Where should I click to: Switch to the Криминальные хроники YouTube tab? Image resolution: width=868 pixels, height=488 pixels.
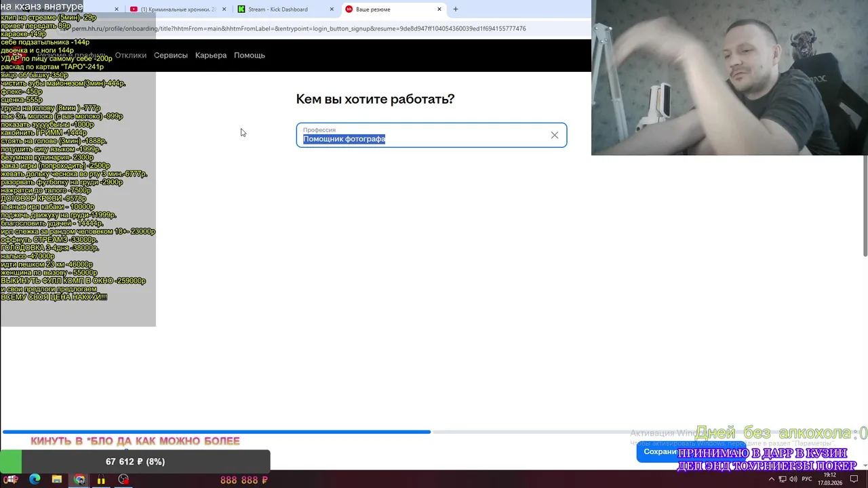(178, 9)
